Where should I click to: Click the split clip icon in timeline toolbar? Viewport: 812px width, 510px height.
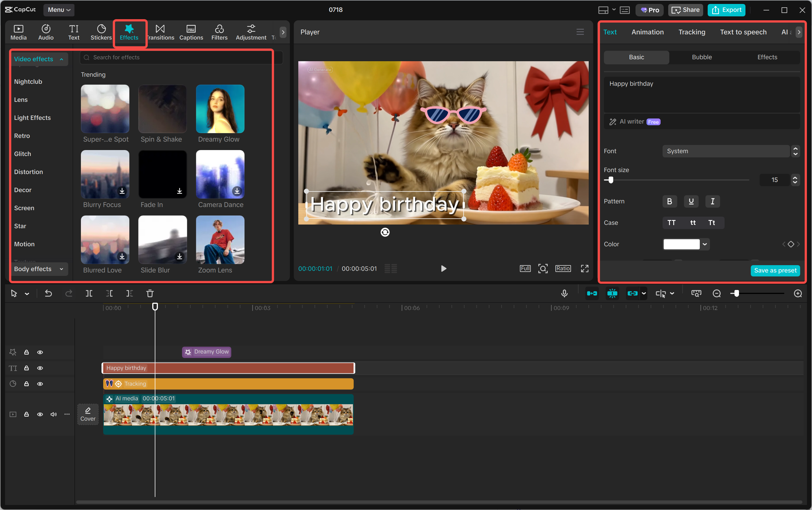coord(89,293)
